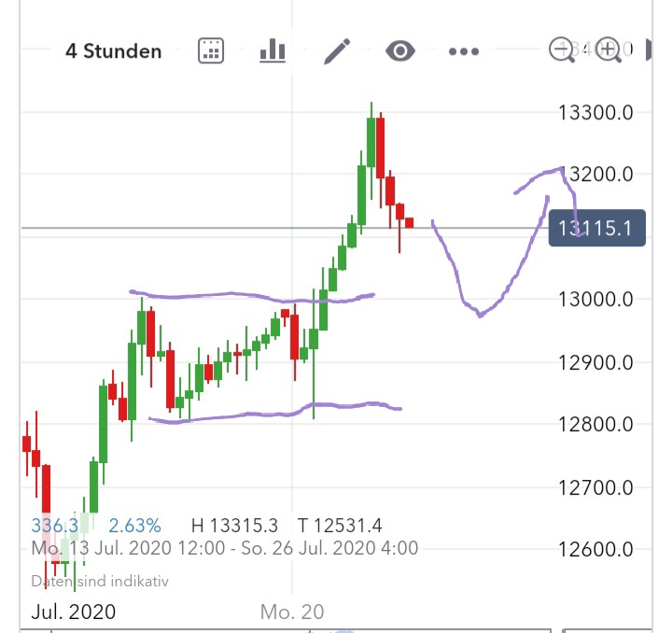Click the 2.63% change value
The height and width of the screenshot is (633, 672).
tap(134, 526)
